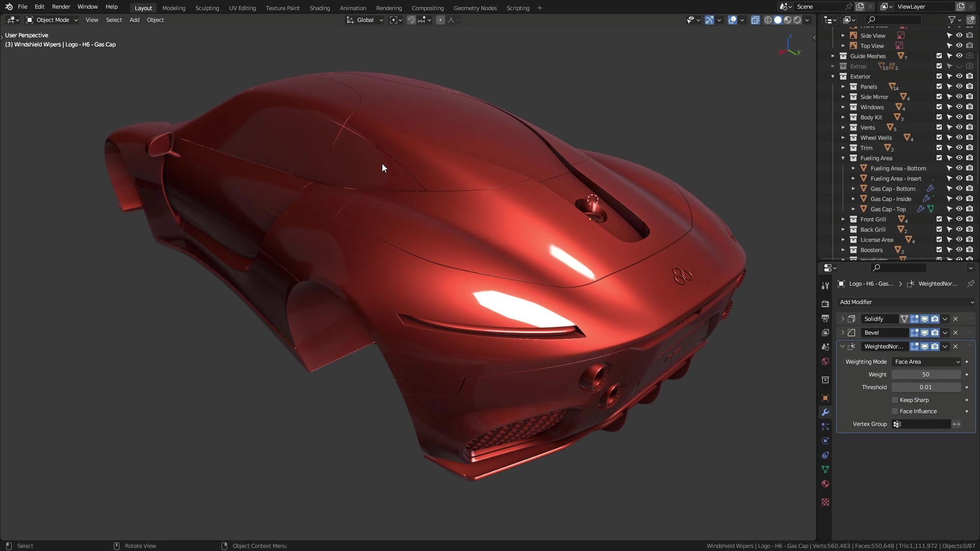
Task: Uncheck the Exterior collection checkbox
Action: click(x=939, y=77)
